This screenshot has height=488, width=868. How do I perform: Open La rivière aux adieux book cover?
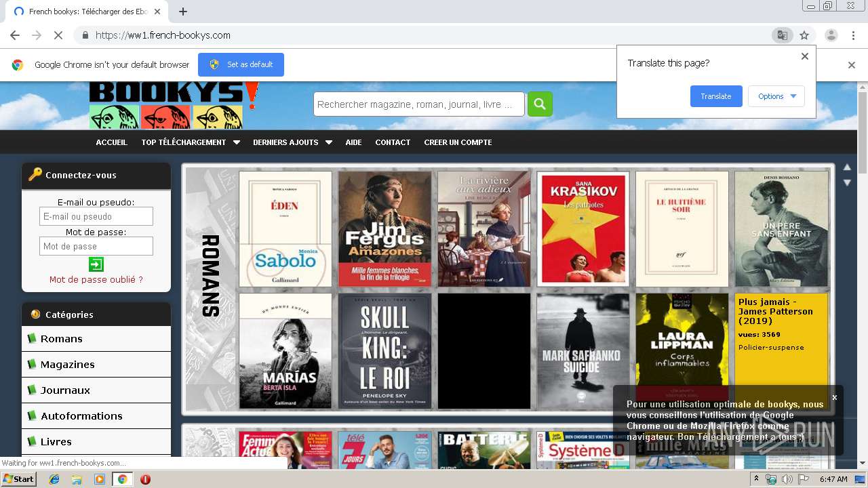(484, 229)
